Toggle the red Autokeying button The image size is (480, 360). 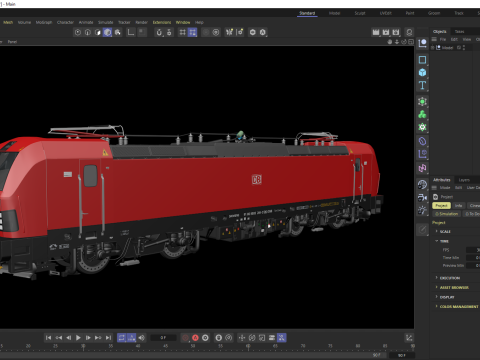(x=195, y=338)
